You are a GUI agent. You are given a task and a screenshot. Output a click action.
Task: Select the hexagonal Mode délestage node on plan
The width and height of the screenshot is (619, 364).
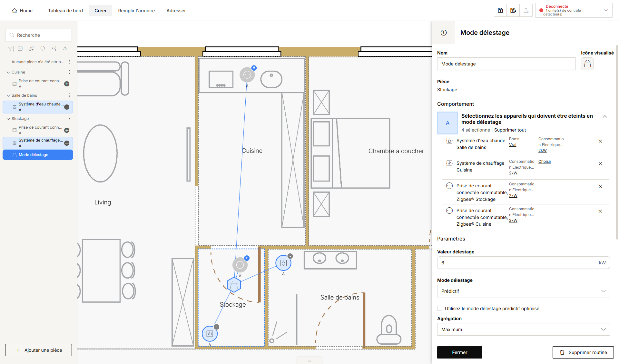(234, 285)
